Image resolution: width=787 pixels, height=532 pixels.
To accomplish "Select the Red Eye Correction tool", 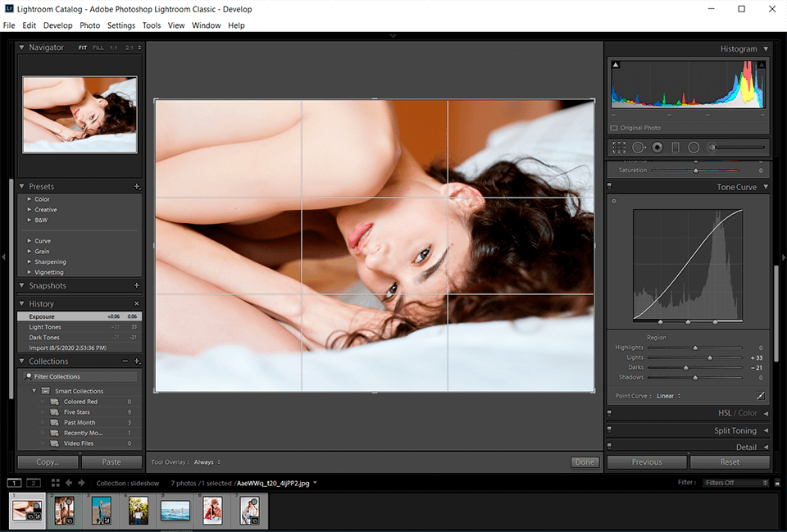I will point(657,148).
